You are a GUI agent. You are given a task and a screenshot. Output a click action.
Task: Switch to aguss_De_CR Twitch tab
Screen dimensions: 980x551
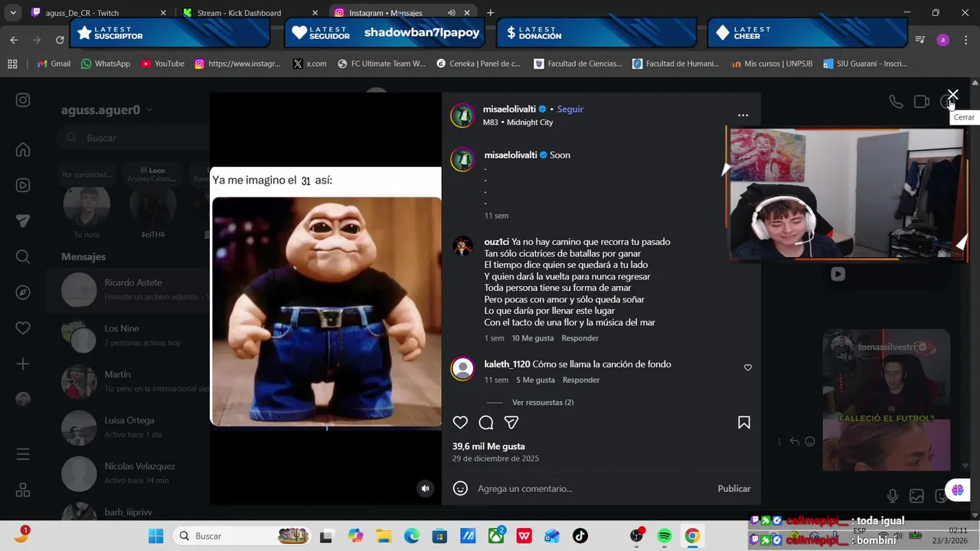98,13
